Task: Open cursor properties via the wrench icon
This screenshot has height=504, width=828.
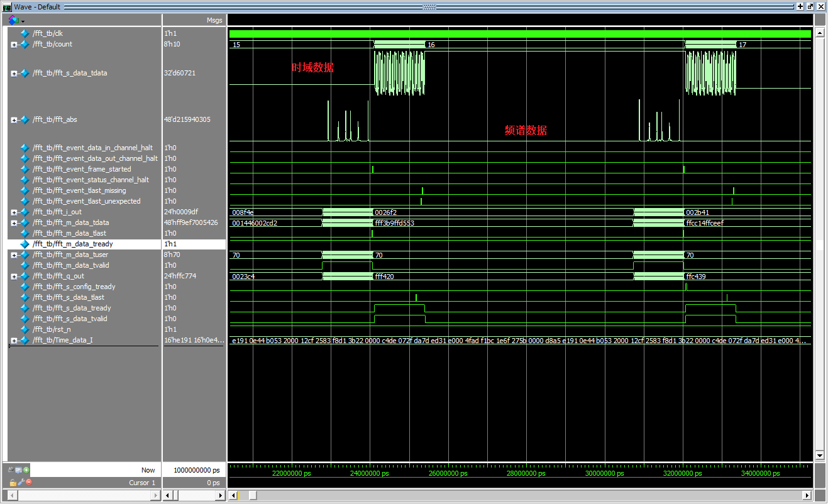Action: tap(21, 482)
